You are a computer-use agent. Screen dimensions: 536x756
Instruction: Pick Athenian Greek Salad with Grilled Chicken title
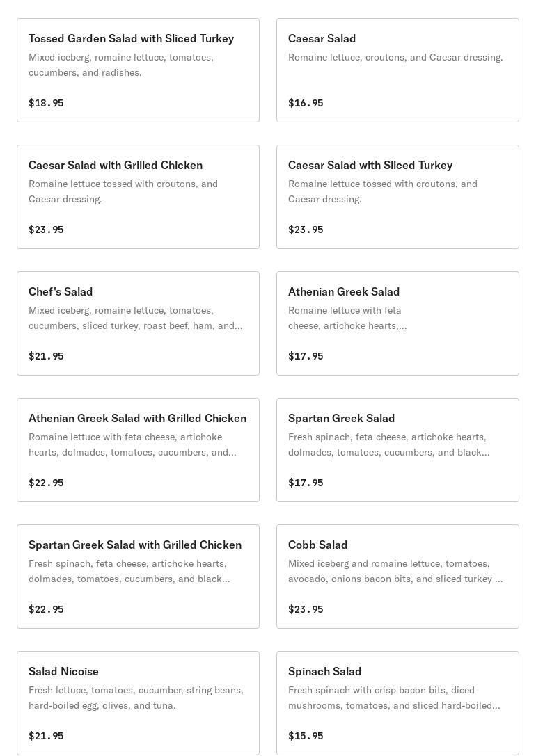[x=137, y=419]
